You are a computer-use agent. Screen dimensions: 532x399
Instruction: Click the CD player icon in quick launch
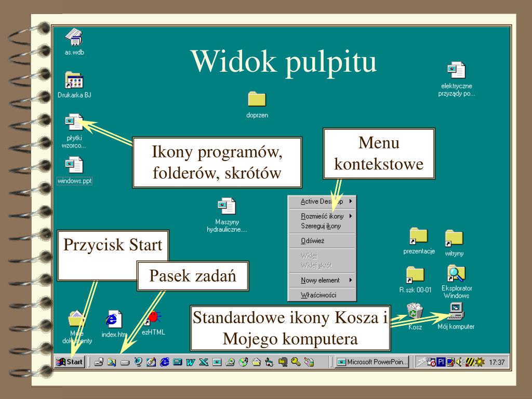(x=243, y=362)
